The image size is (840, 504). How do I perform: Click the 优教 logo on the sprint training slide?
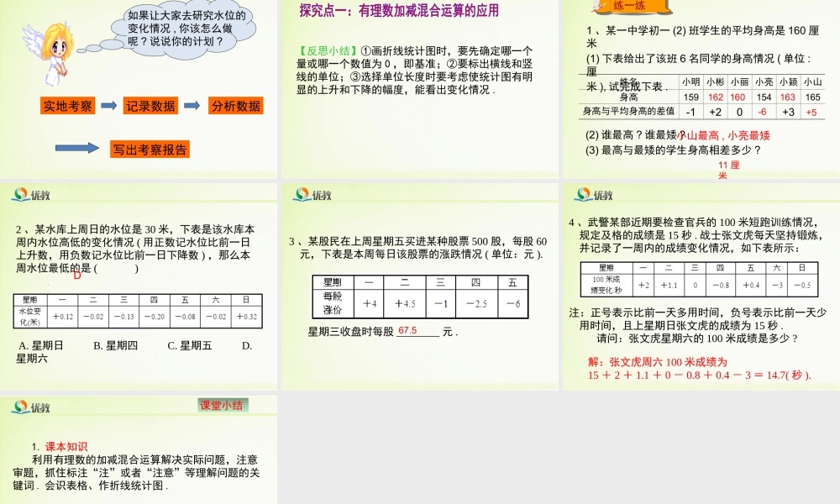pos(585,193)
